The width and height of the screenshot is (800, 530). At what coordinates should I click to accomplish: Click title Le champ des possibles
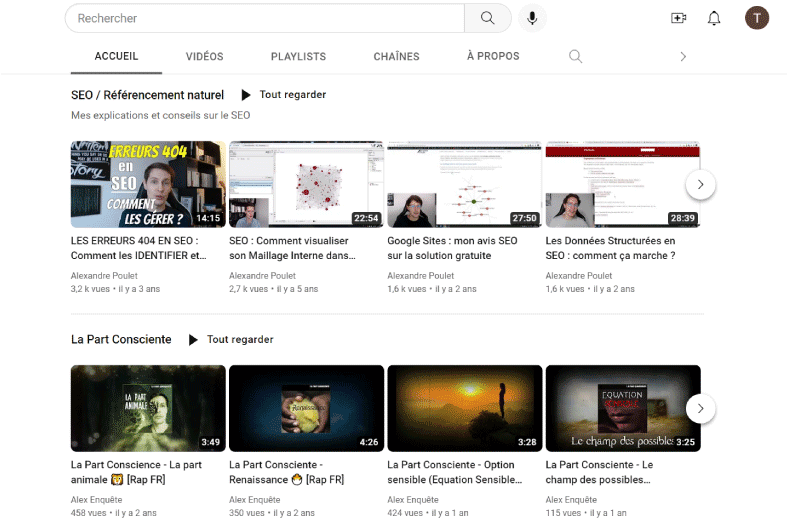(599, 472)
